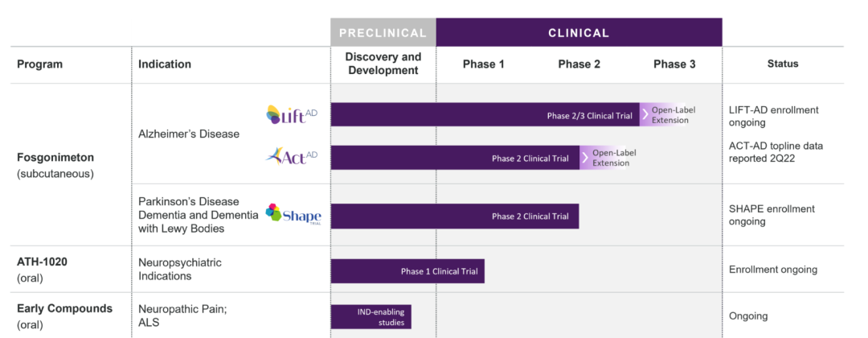Open the Early Compounds program entry
Image resolution: width=868 pixels, height=338 pixels.
pyautogui.click(x=65, y=308)
